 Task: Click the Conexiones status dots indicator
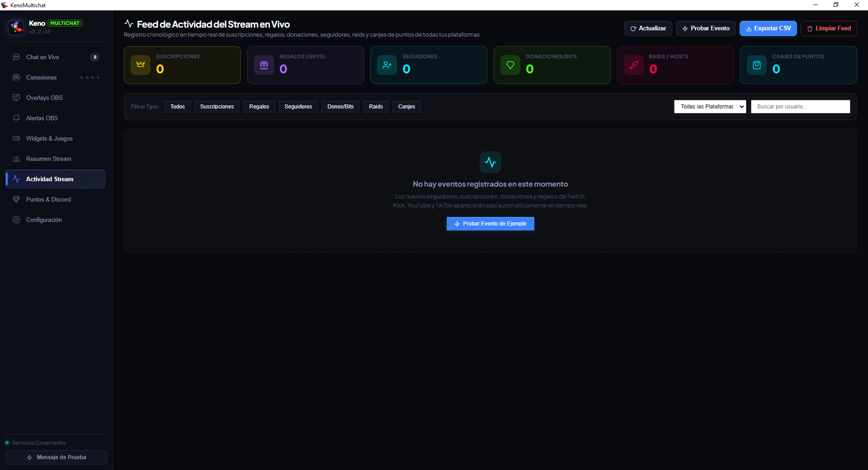tap(90, 77)
